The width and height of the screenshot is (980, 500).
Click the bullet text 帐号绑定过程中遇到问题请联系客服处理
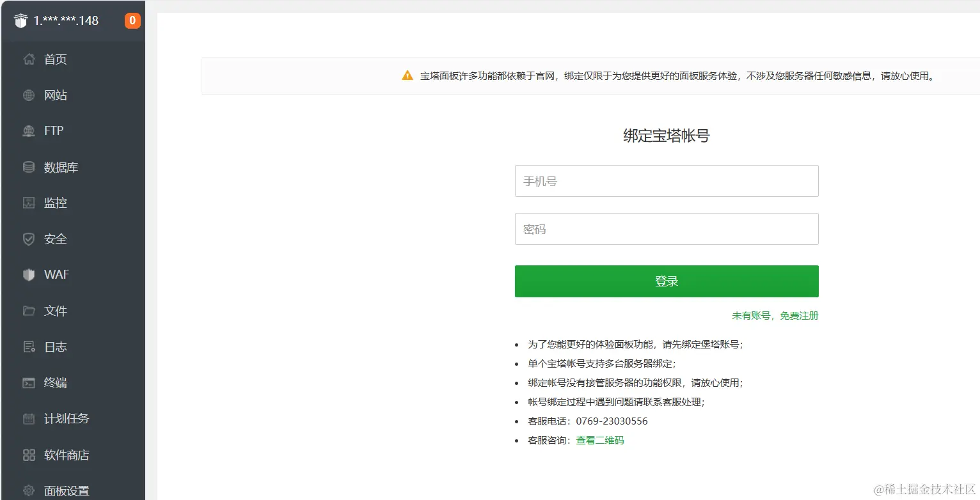[x=616, y=402]
